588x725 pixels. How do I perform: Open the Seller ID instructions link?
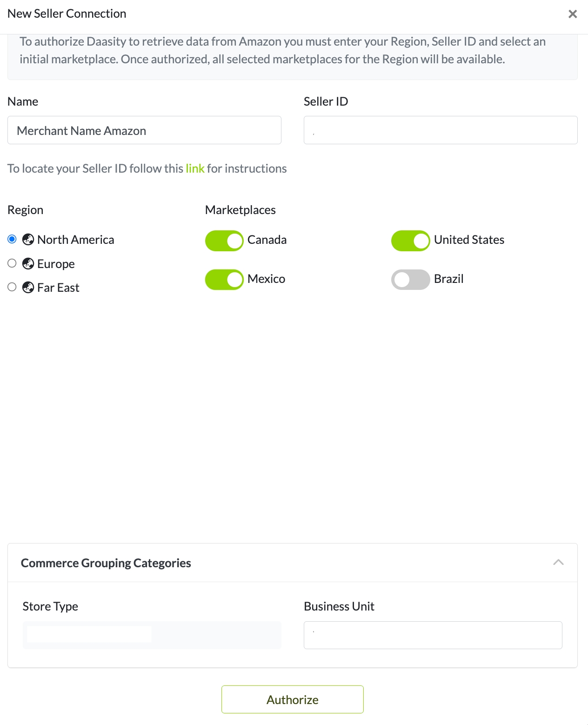tap(195, 168)
